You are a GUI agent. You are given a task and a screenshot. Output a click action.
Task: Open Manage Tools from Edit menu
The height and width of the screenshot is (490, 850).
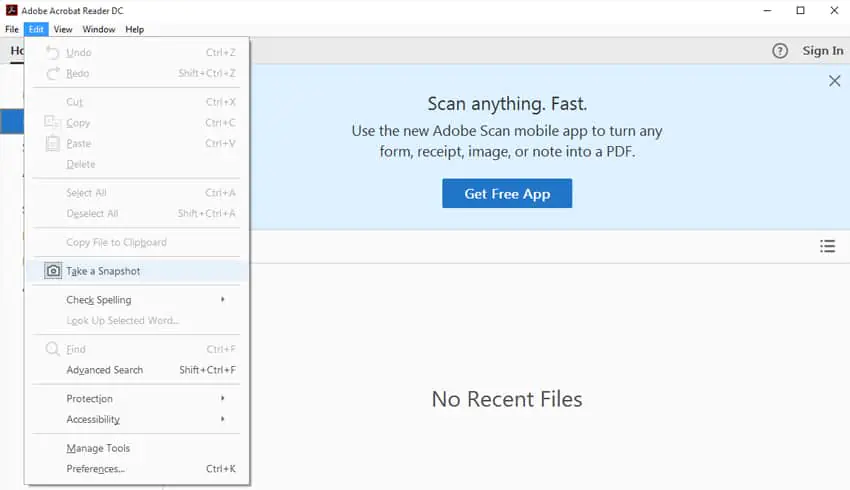click(137, 448)
